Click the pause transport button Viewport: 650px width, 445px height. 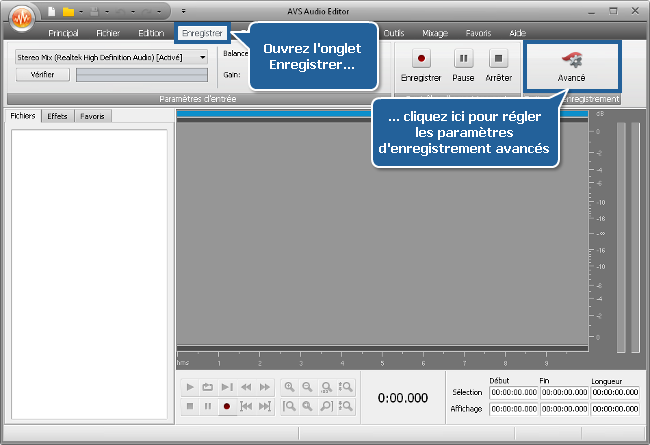[x=207, y=406]
